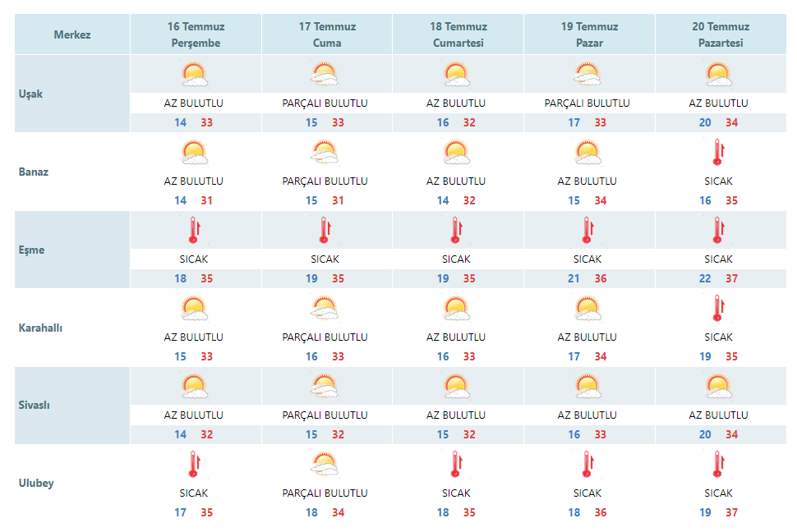
Task: Click Uşak's partly sunny icon for 16 Temmuz
Action: (x=194, y=75)
